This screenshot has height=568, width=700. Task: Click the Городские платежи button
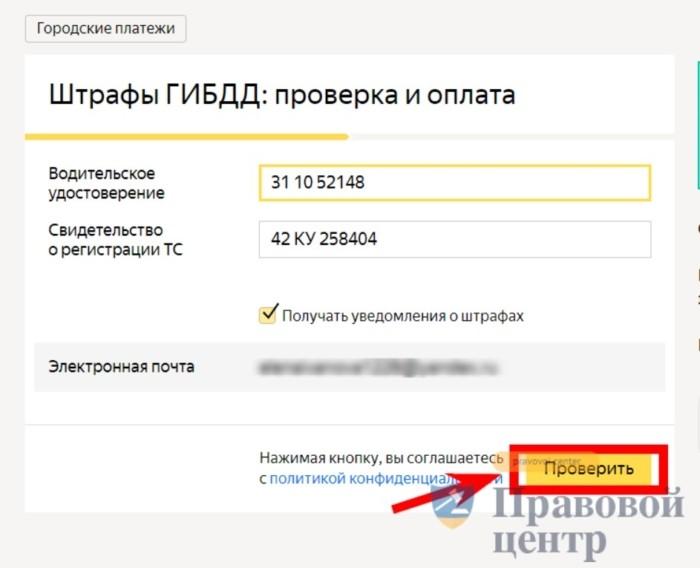[105, 29]
